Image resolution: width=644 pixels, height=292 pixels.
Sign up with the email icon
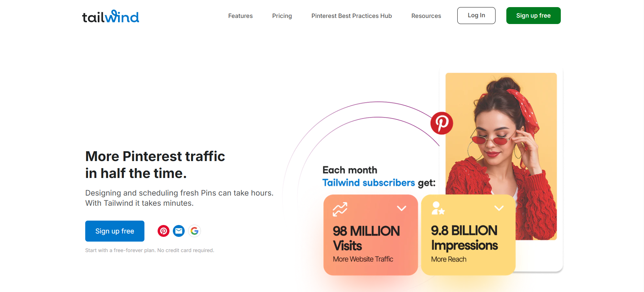pyautogui.click(x=179, y=231)
